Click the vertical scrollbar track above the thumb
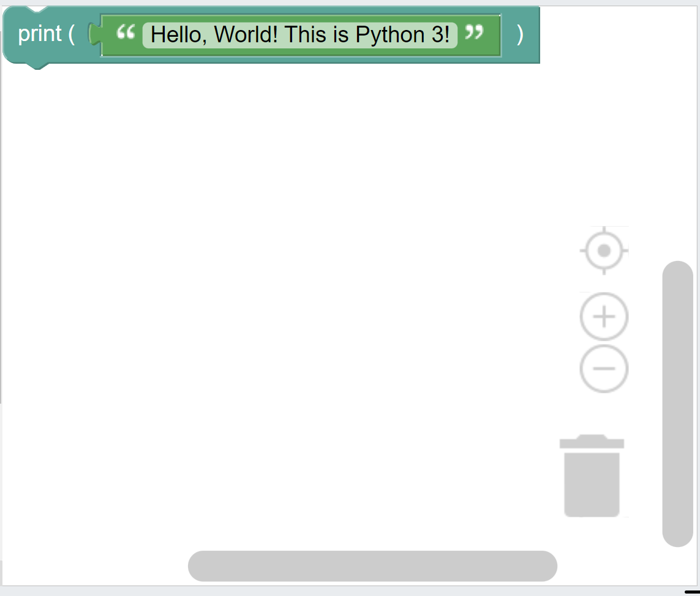This screenshot has width=700, height=596. pyautogui.click(x=678, y=134)
